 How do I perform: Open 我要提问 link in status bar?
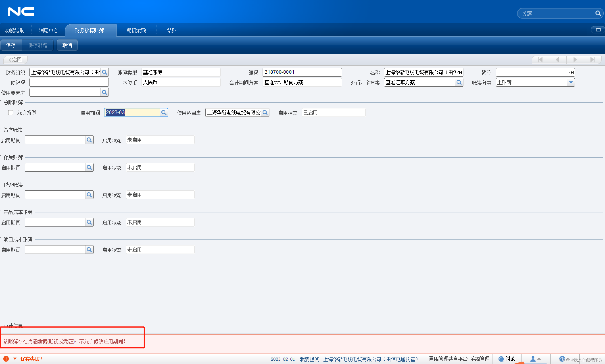(309, 359)
